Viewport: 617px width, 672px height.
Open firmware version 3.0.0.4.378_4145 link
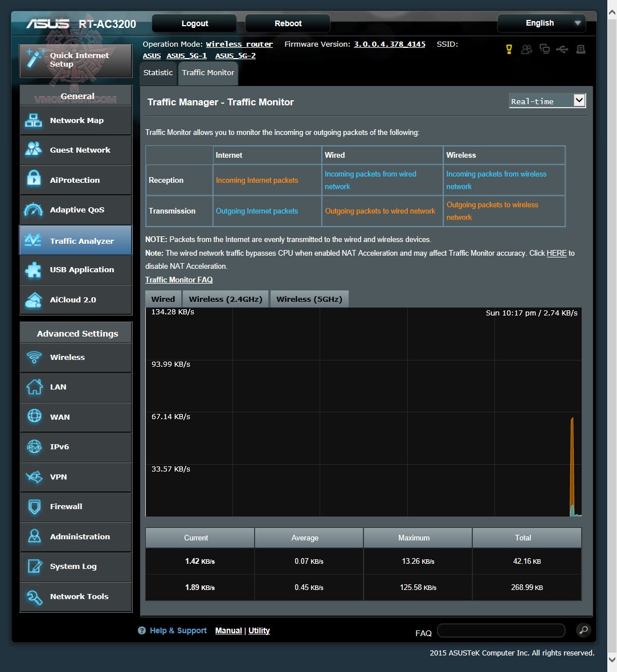[389, 44]
